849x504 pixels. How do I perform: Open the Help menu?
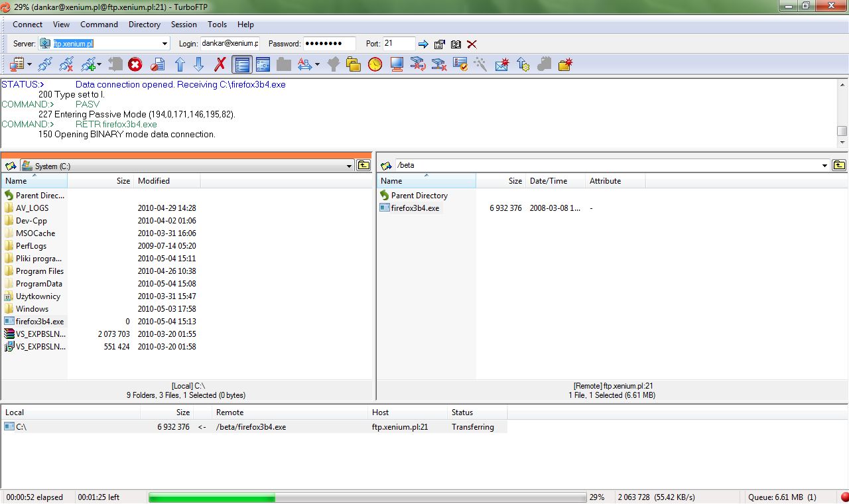pyautogui.click(x=245, y=25)
